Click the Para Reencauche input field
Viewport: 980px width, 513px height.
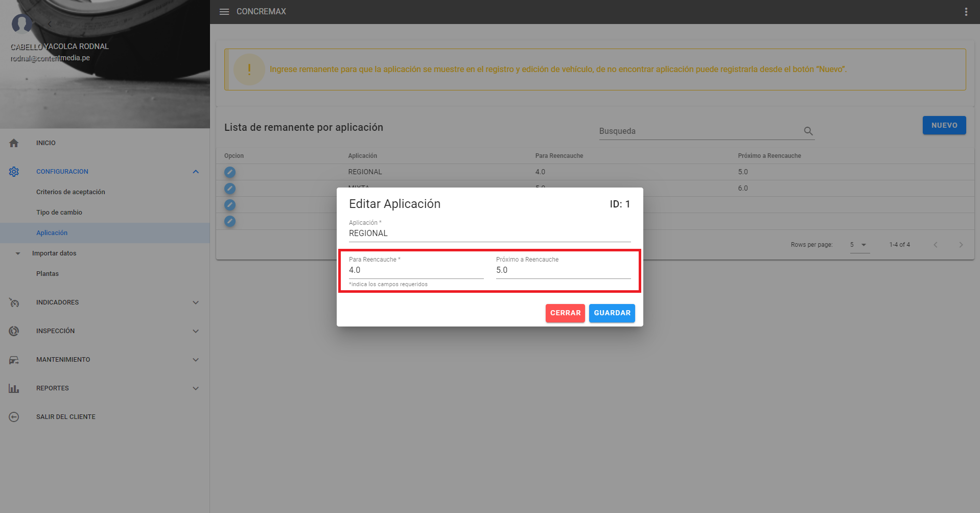click(415, 270)
